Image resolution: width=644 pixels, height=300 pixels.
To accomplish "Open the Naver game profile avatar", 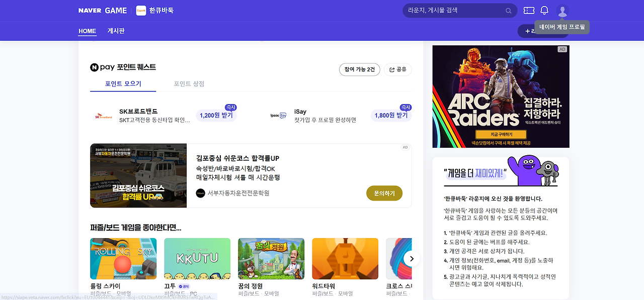I will coord(562,11).
